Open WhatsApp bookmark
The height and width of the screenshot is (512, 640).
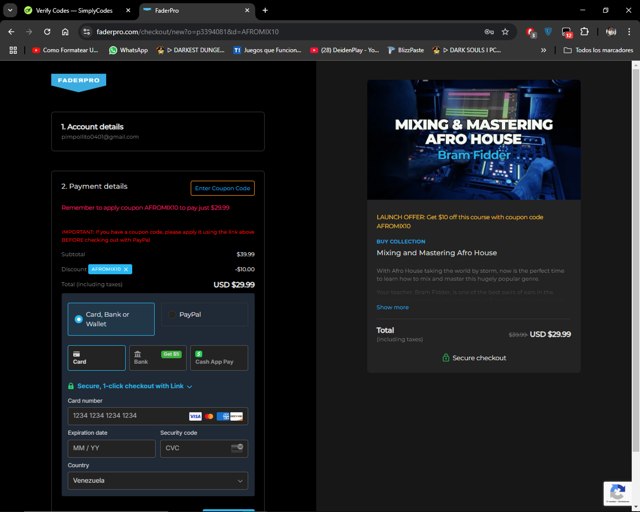(x=128, y=50)
